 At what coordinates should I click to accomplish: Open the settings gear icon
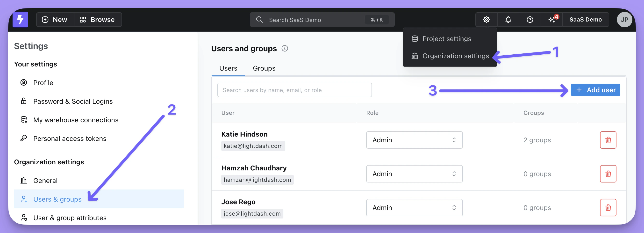[x=486, y=20]
